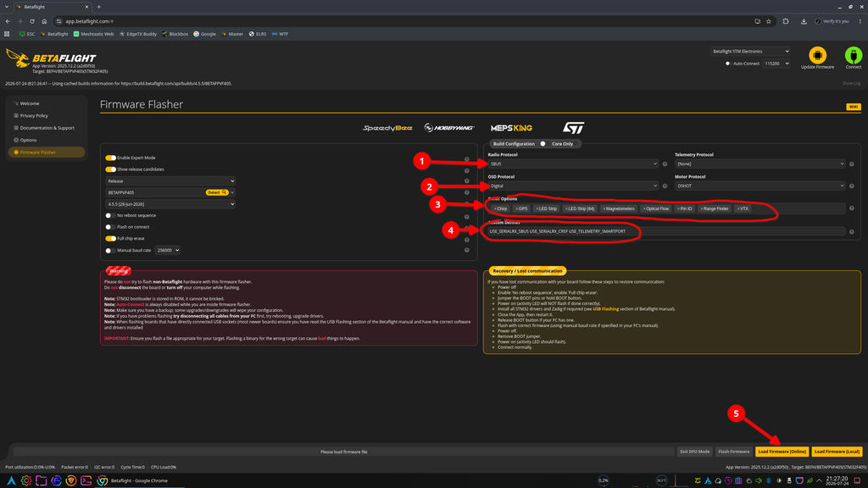The height and width of the screenshot is (488, 868).
Task: Open Motor Protocol DSHOT dropdown
Action: [760, 186]
